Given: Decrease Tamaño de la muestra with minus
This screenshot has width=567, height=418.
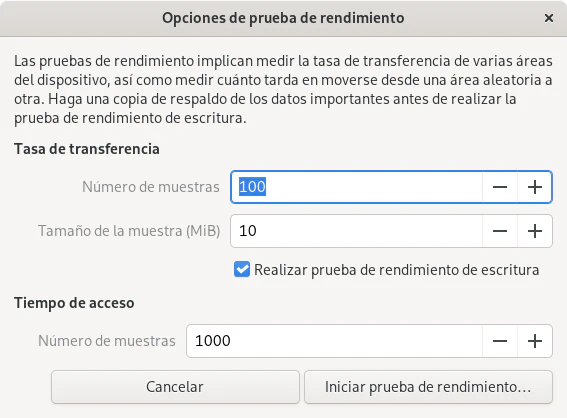Looking at the screenshot, I should (500, 231).
